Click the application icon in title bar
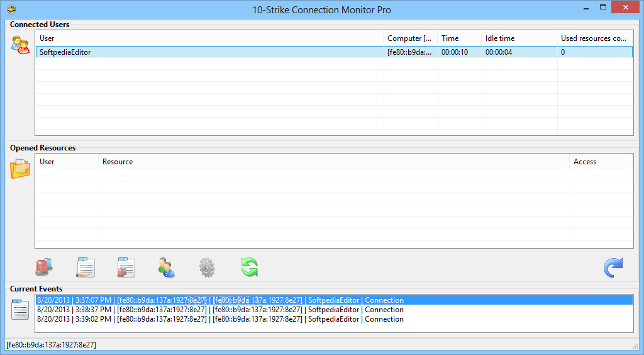The image size is (644, 355). [11, 9]
